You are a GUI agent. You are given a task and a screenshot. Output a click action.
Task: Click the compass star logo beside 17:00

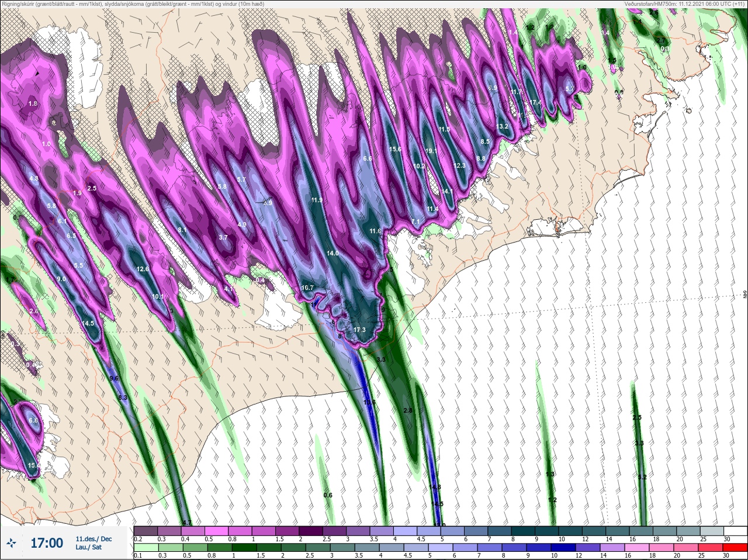12,544
